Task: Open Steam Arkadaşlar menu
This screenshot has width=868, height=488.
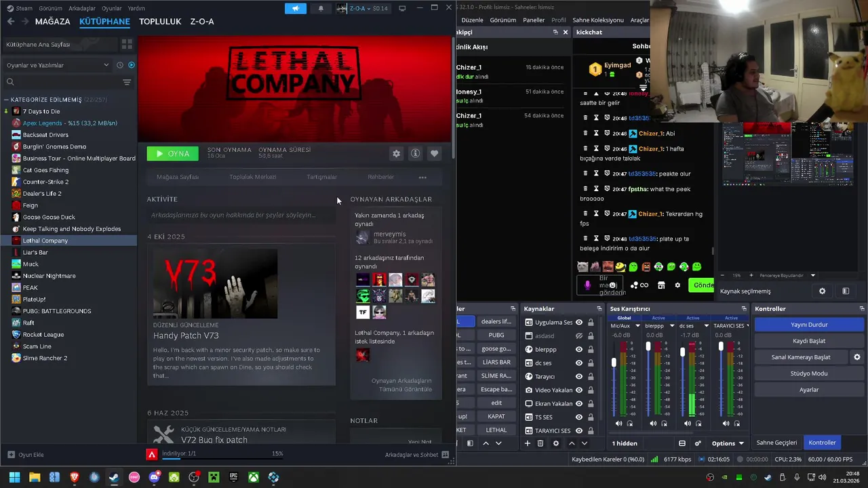Action: coord(82,8)
